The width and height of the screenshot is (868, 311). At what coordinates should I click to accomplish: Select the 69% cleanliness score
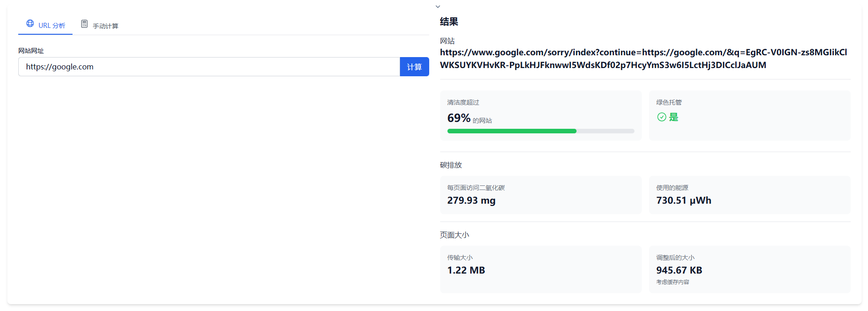[x=458, y=118]
